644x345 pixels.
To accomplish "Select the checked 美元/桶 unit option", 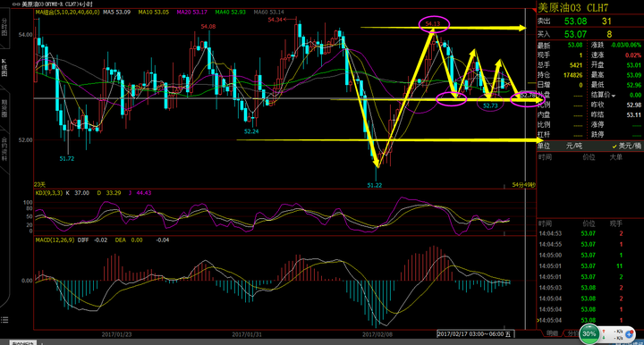I will [x=626, y=146].
